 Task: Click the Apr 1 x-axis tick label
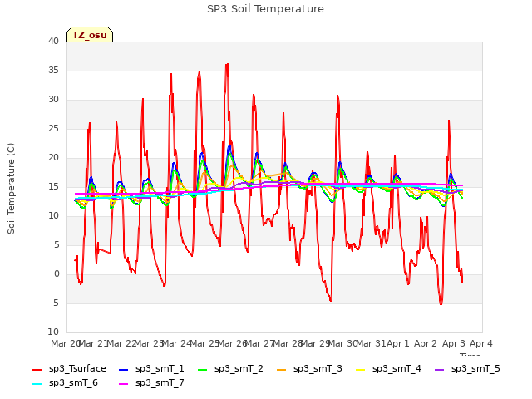click(398, 343)
